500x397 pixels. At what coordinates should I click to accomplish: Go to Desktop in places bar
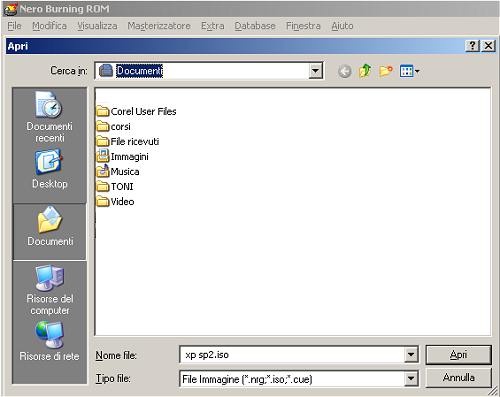(x=49, y=170)
